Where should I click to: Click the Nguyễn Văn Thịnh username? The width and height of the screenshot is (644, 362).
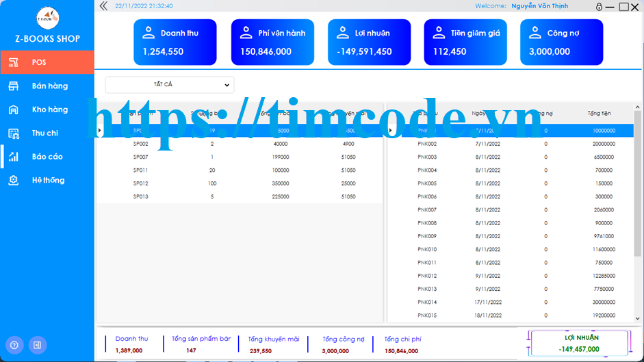point(540,5)
